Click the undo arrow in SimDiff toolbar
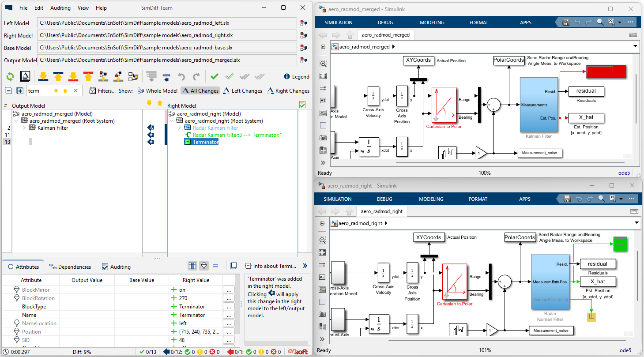The image size is (644, 357). [x=181, y=77]
